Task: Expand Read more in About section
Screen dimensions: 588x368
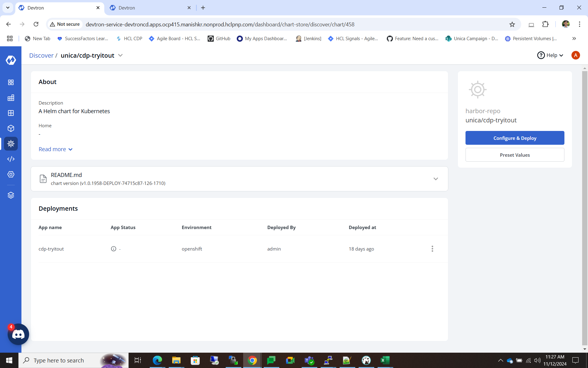Action: pos(55,149)
